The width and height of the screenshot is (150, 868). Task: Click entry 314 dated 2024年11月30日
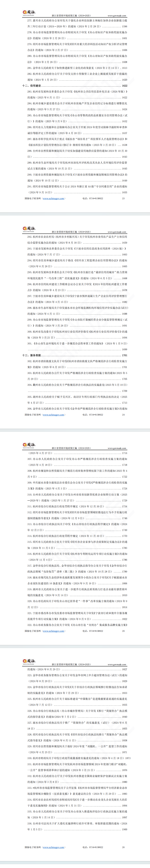click(x=77, y=536)
